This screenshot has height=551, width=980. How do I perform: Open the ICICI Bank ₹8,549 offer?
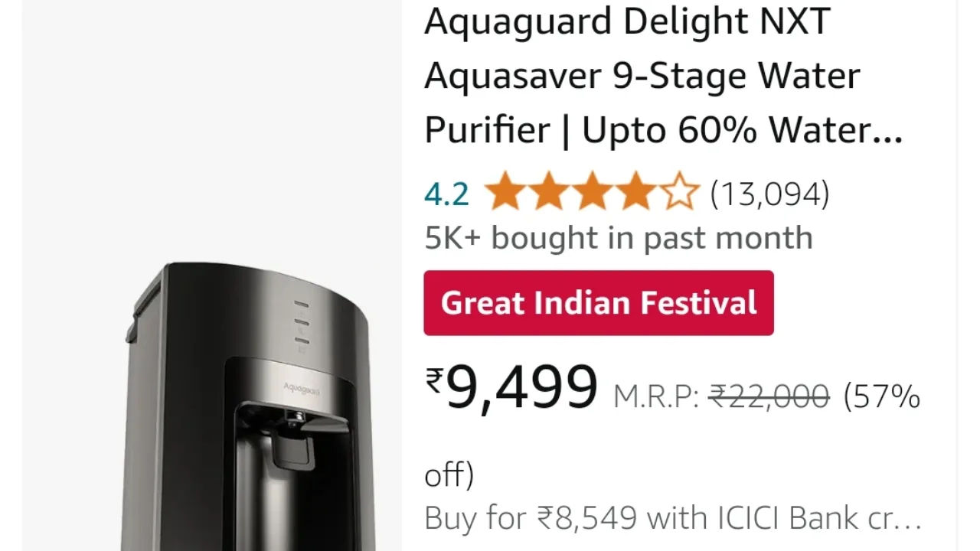coord(673,518)
